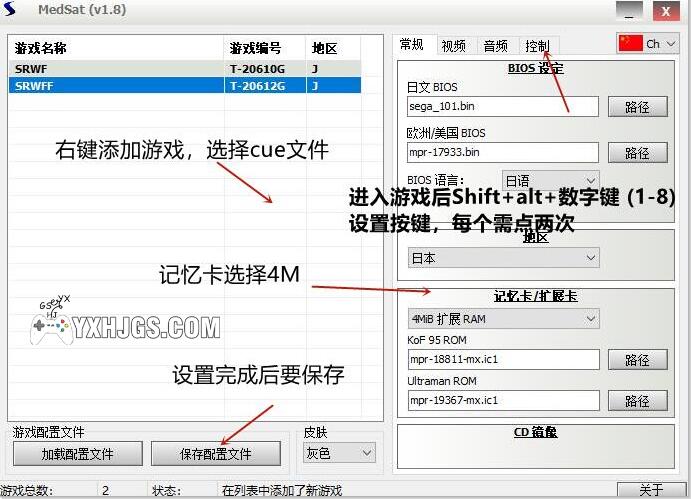Click the status text 在列表中添加了新游戏
This screenshot has width=691, height=499.
282,491
